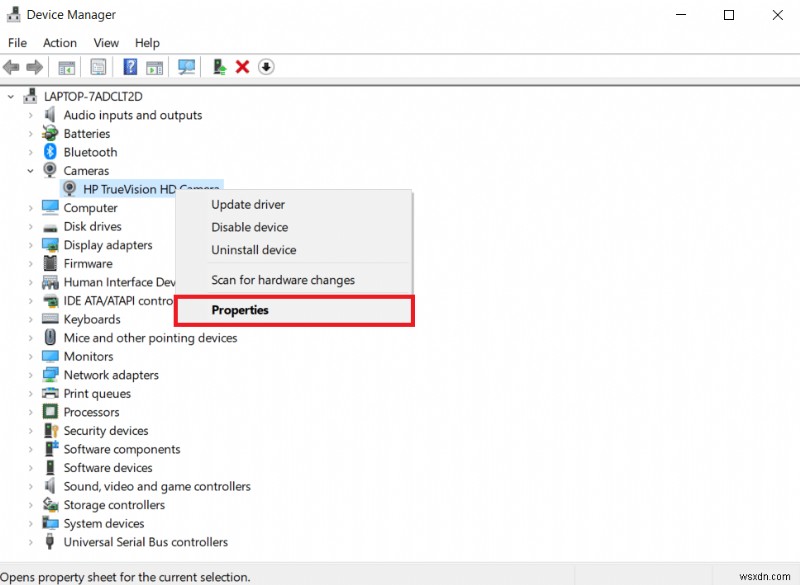Click the Firmware chip icon
Image resolution: width=800 pixels, height=585 pixels.
[x=50, y=263]
